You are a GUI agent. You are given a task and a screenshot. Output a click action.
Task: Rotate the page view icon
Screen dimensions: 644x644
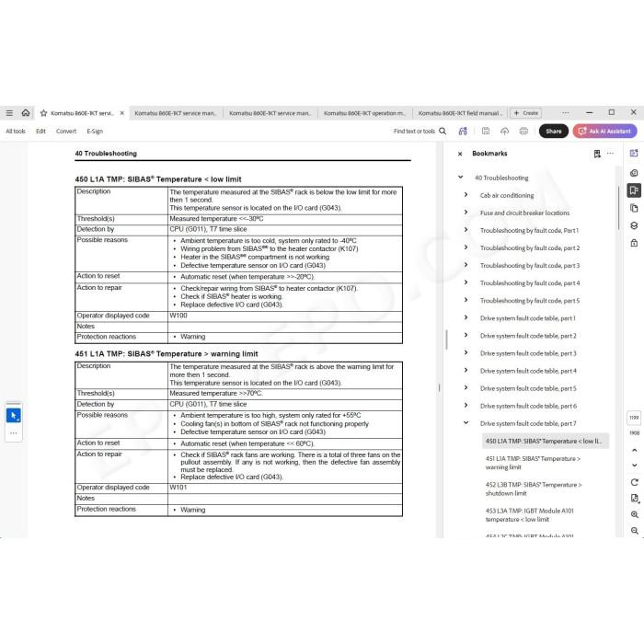634,482
